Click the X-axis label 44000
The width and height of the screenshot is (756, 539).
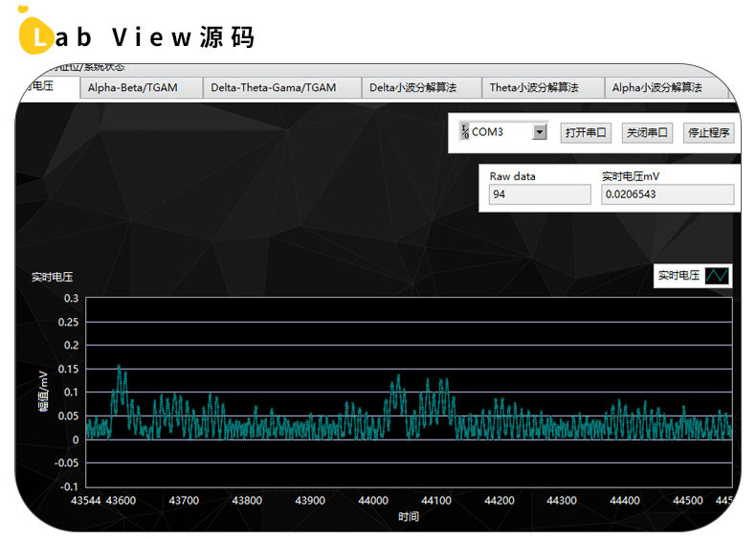click(372, 501)
